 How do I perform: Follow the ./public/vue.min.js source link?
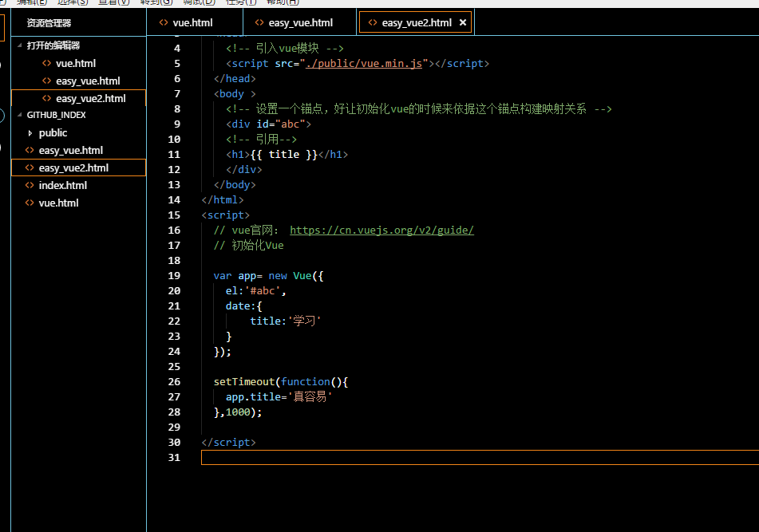(x=363, y=63)
